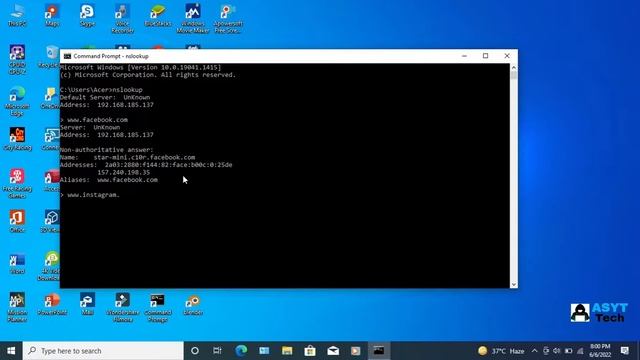640x360 pixels.
Task: Launch Edge from the taskbar
Action: (241, 351)
